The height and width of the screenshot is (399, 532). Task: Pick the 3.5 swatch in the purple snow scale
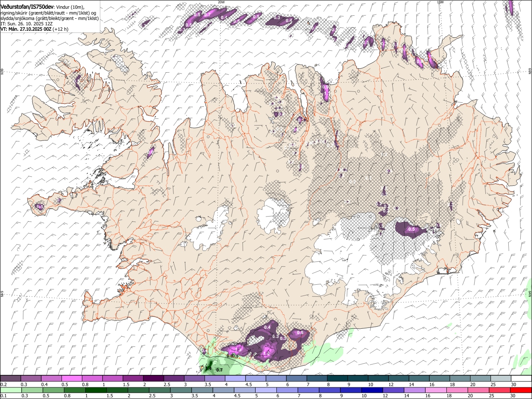point(214,378)
